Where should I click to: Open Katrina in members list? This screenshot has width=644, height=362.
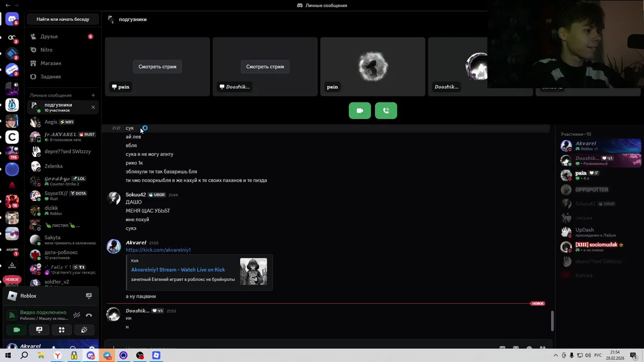pyautogui.click(x=601, y=276)
